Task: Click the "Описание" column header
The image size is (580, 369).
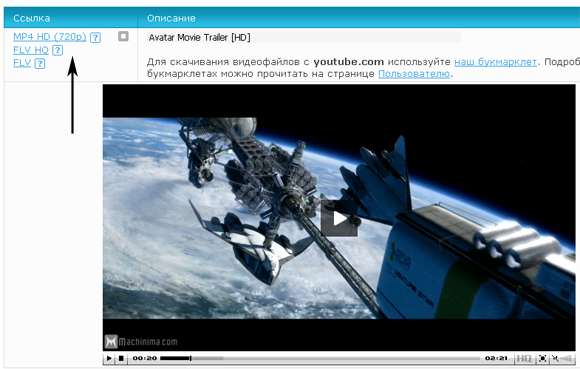Action: [x=171, y=18]
